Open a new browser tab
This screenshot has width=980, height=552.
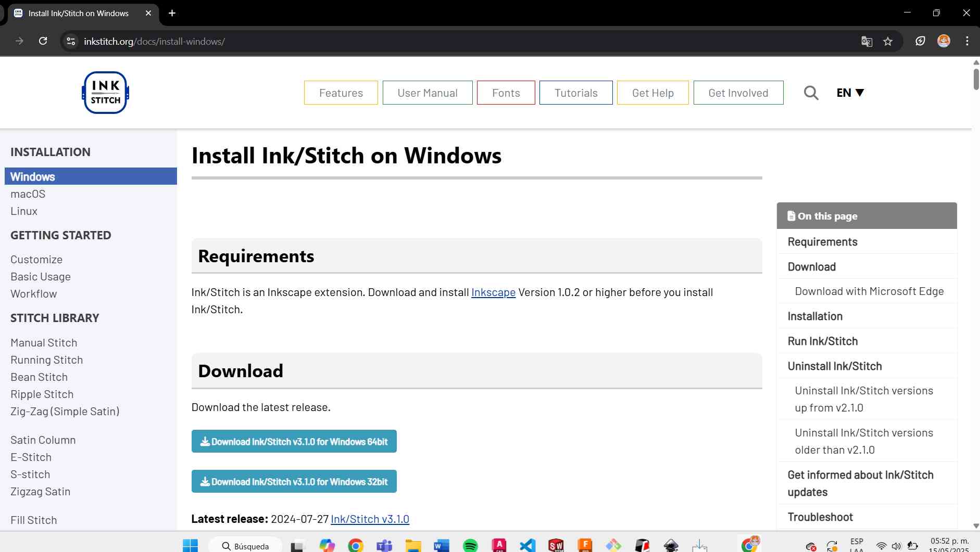[172, 13]
